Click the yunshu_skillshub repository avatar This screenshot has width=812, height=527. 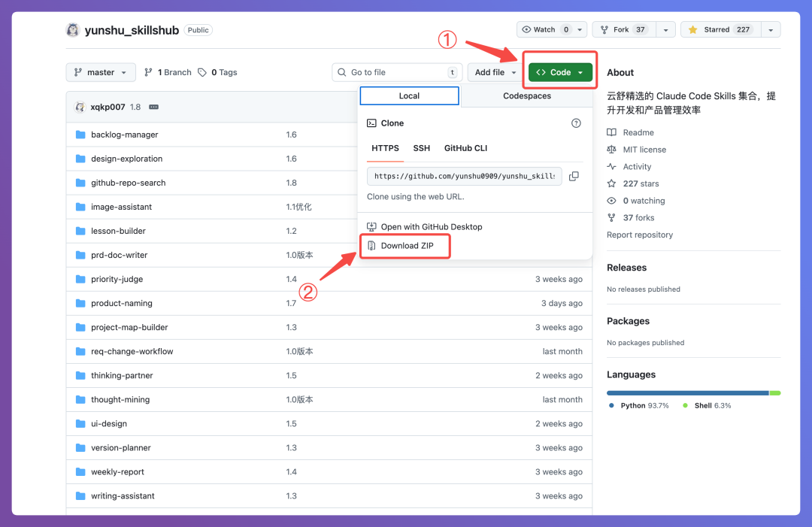tap(73, 30)
